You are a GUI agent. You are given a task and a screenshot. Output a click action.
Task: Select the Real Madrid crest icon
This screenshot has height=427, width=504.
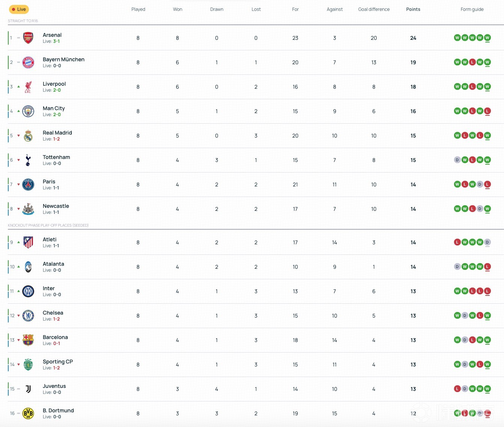pos(28,136)
